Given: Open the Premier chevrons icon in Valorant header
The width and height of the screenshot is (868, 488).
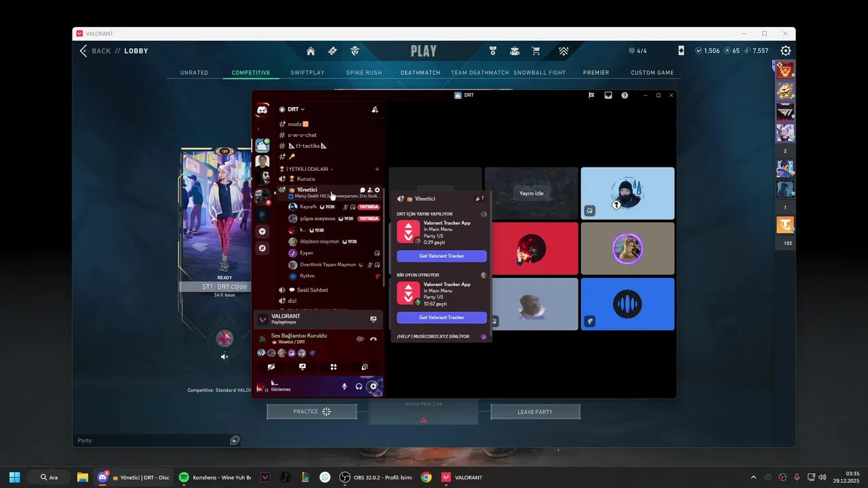Looking at the screenshot, I should (x=564, y=51).
